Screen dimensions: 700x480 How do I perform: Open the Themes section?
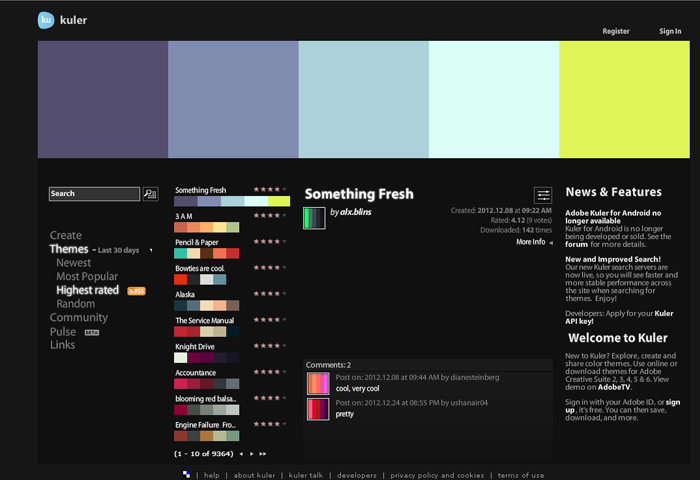tap(69, 249)
